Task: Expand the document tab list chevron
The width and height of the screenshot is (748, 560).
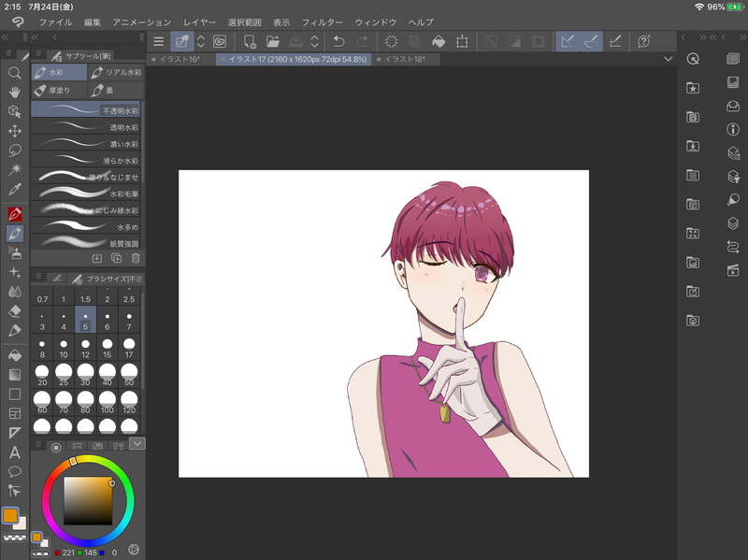Action: click(x=669, y=59)
